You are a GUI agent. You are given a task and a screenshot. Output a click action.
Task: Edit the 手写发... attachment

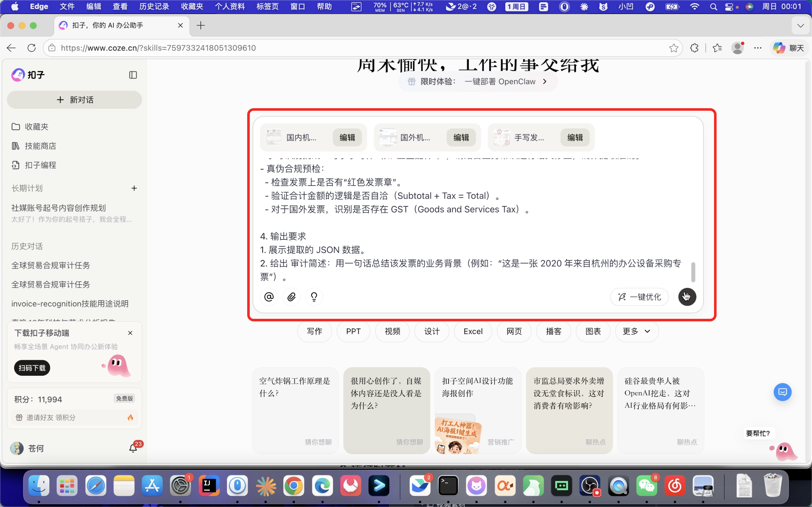(575, 138)
